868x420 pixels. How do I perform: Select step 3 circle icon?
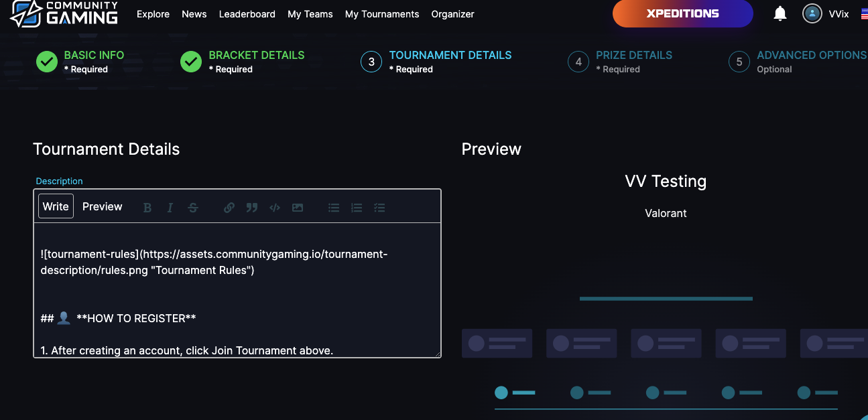[371, 62]
